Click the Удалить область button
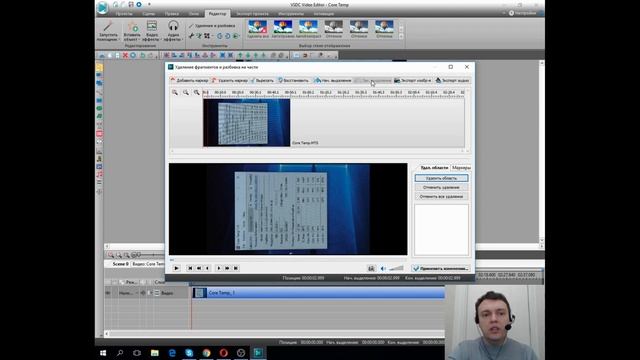Image resolution: width=640 pixels, height=360 pixels. [x=441, y=178]
